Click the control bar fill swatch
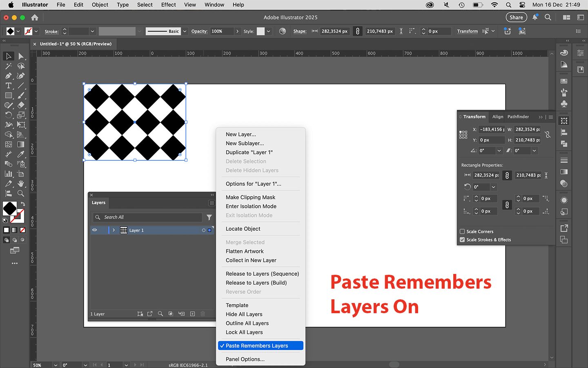Viewport: 588px width, 368px height. [11, 31]
